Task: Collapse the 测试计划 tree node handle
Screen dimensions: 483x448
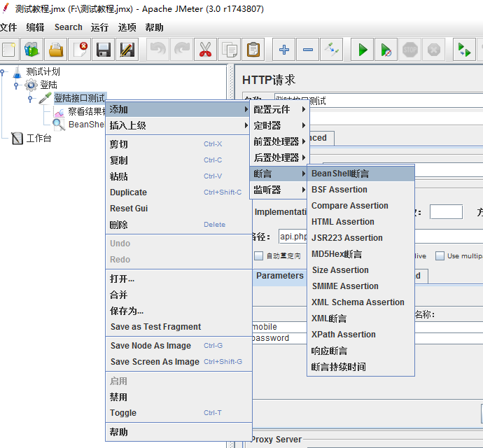Action: [x=3, y=72]
